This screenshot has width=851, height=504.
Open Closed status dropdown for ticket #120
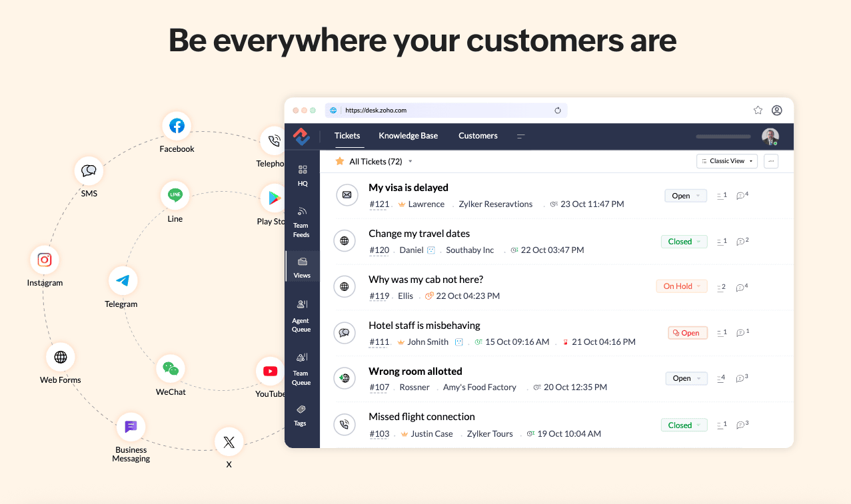click(684, 242)
